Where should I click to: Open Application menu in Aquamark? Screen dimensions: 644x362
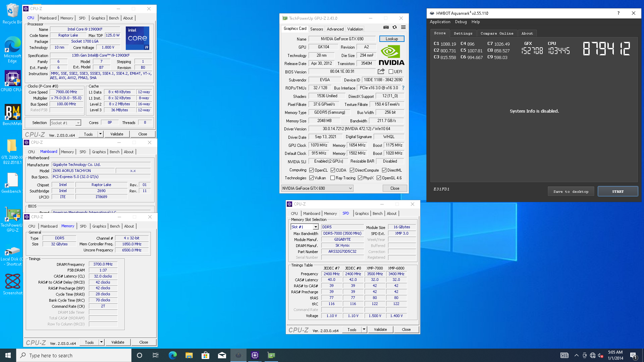440,22
